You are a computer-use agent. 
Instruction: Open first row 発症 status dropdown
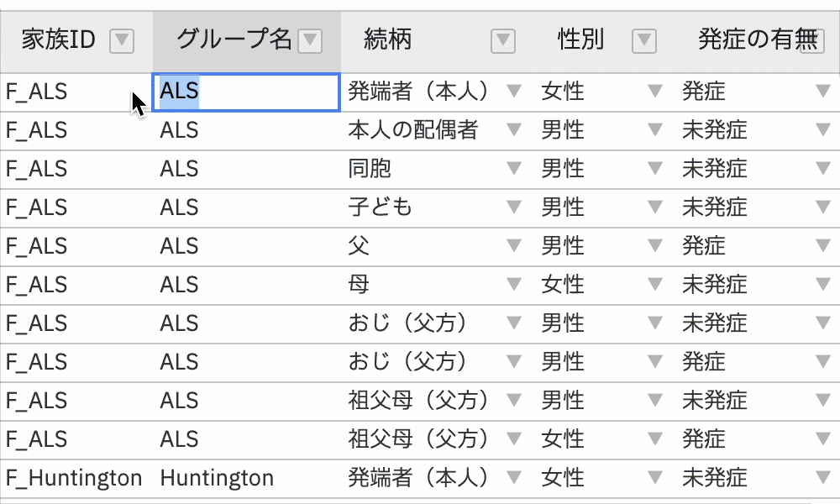822,91
